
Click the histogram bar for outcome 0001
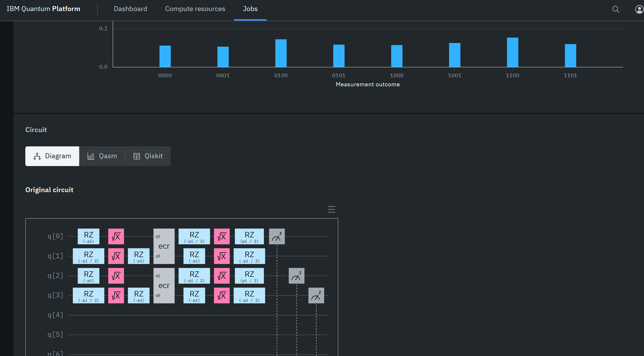[x=223, y=57]
